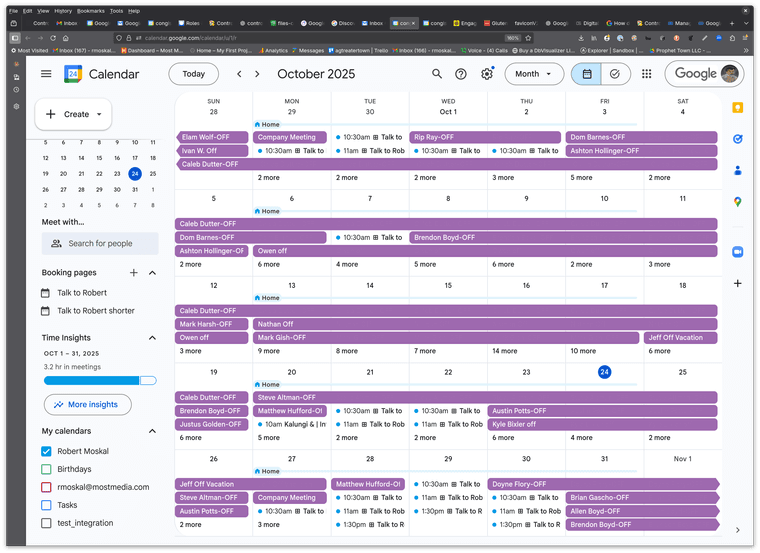Open the Bookmarks menu
Screen dimensions: 760x553
pos(90,10)
